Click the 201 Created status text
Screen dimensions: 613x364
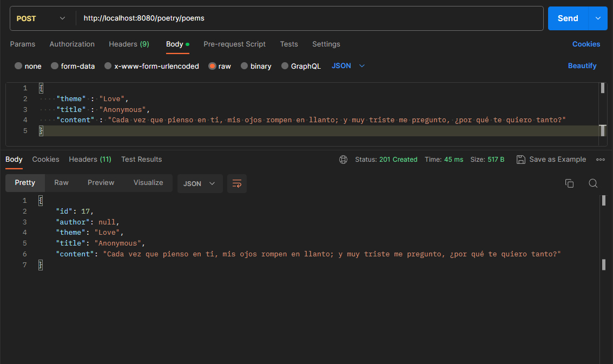(398, 160)
